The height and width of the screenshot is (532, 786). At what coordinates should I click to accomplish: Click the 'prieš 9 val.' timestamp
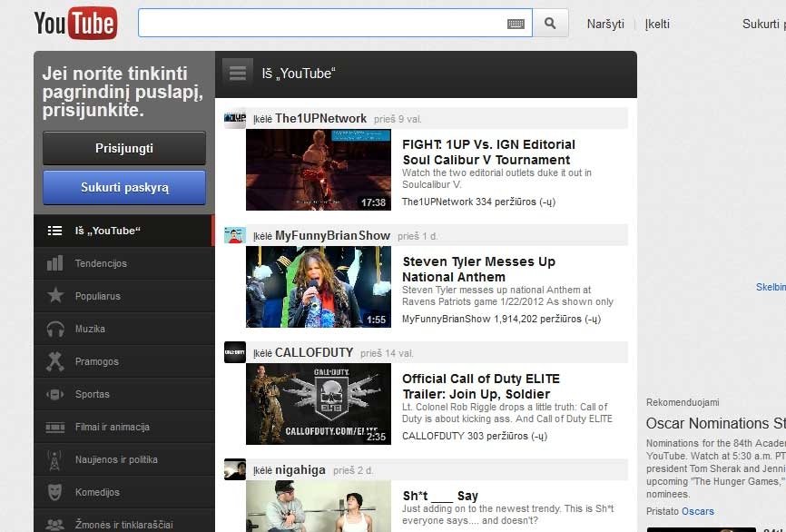coord(398,119)
